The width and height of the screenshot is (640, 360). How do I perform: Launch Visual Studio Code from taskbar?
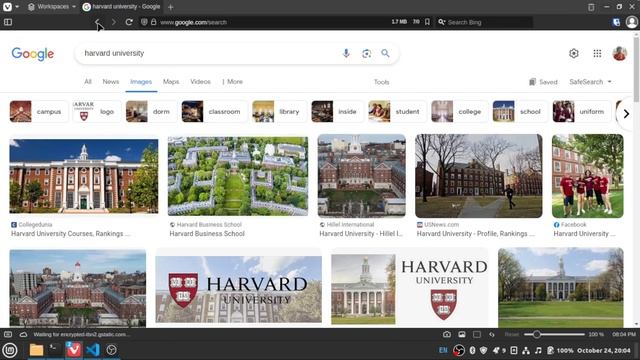click(93, 350)
